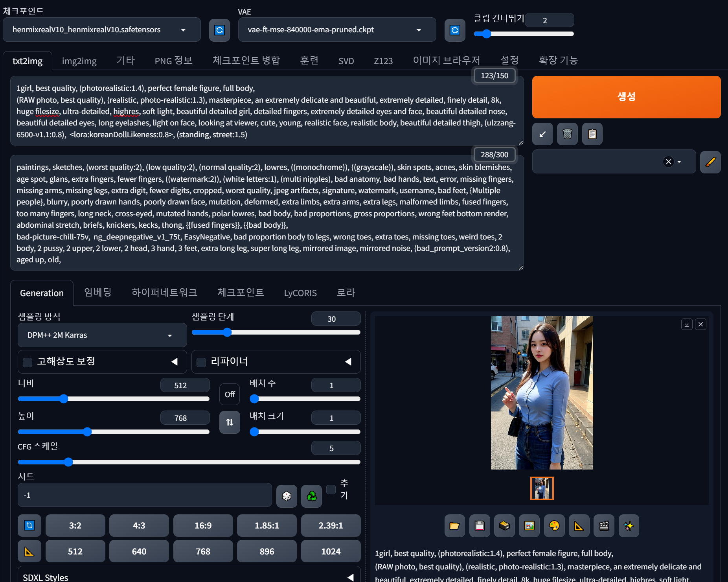Set size with the 896 button
This screenshot has height=582, width=728.
267,551
